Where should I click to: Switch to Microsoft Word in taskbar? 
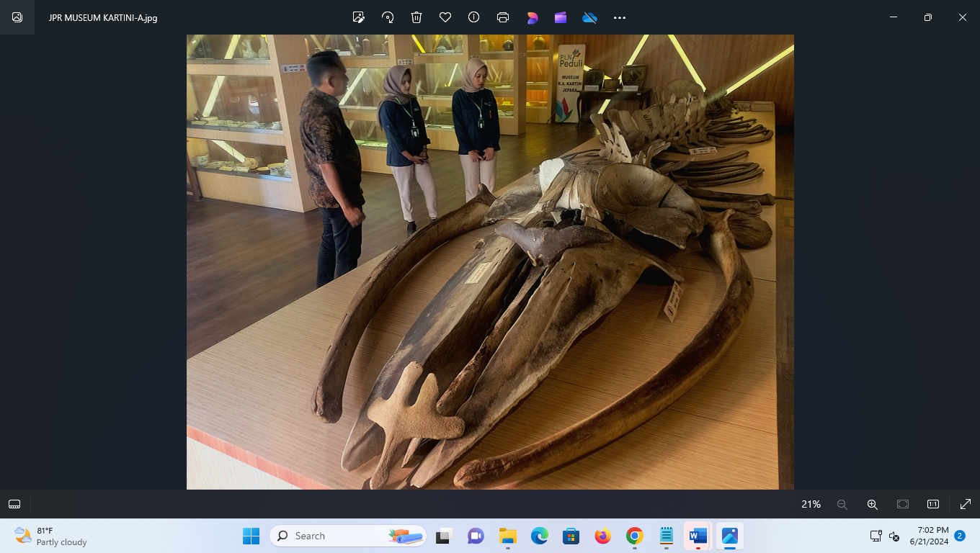tap(698, 536)
